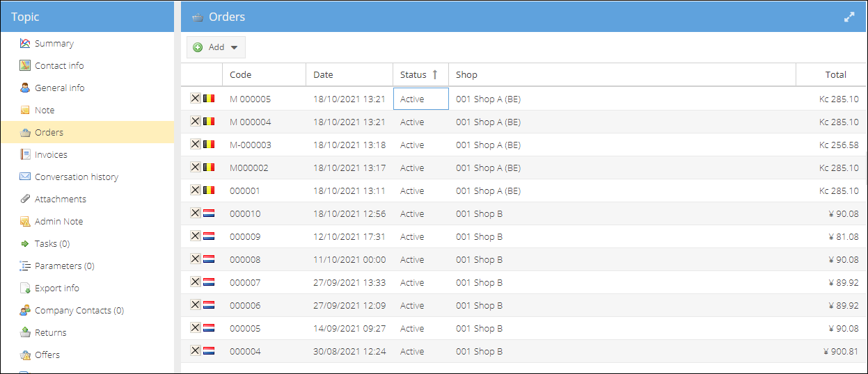Viewport: 868px width, 374px height.
Task: Open Contact info section
Action: 59,65
